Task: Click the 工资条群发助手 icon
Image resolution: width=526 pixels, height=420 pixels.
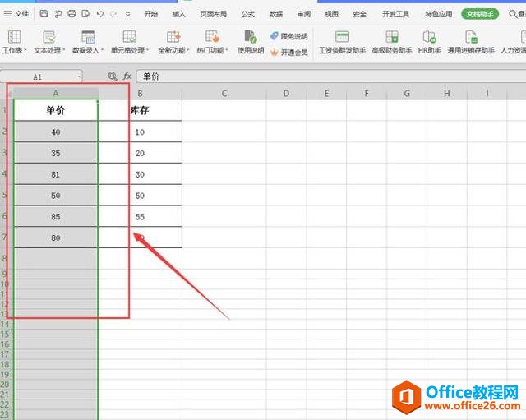Action: tap(342, 37)
